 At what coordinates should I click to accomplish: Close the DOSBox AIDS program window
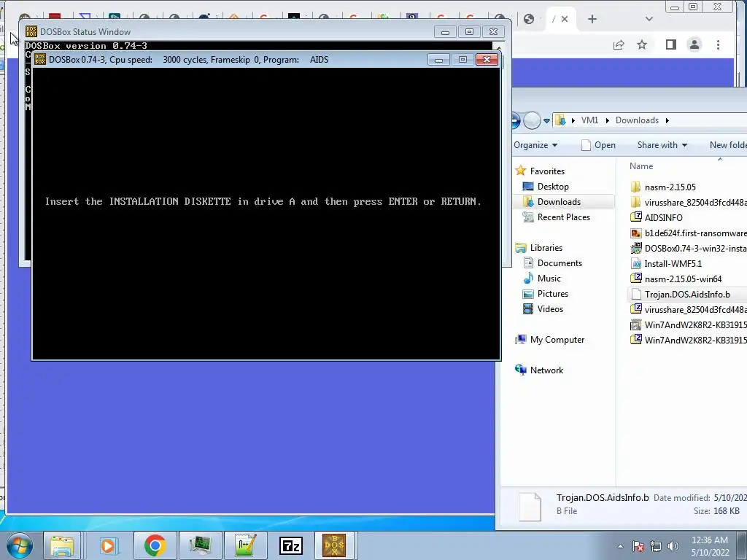pyautogui.click(x=487, y=60)
